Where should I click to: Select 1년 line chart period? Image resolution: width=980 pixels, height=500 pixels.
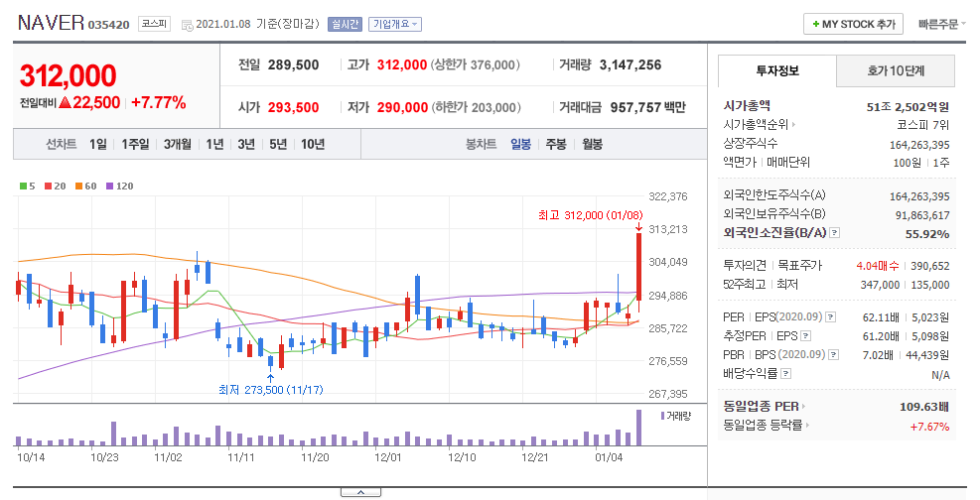(x=215, y=144)
